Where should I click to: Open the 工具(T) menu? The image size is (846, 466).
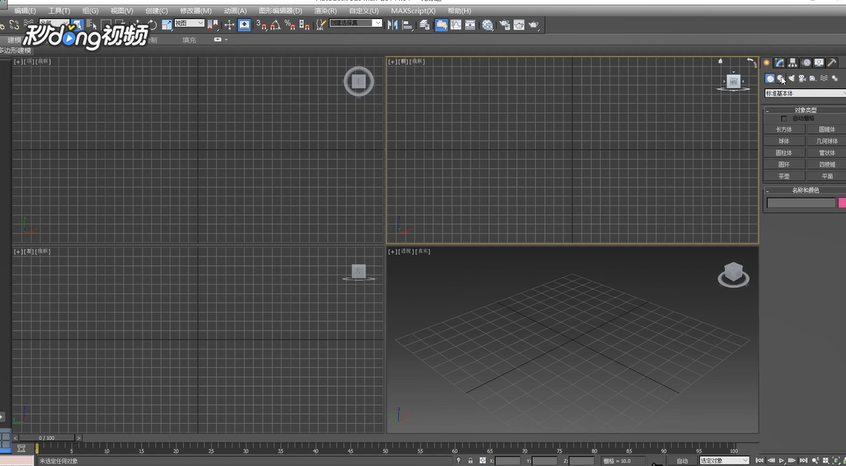[x=59, y=11]
